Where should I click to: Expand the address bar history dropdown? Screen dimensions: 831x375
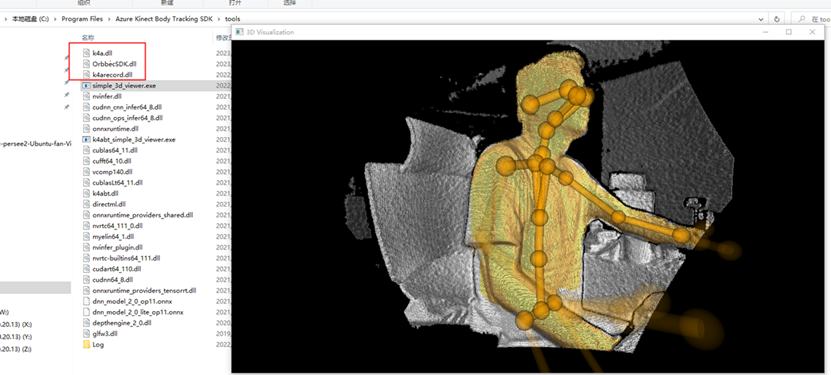(762, 19)
